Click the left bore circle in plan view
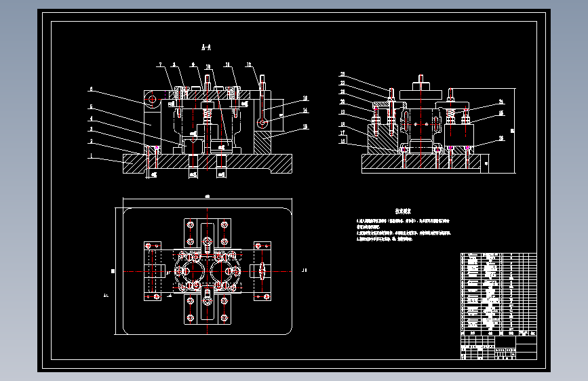 (x=193, y=271)
